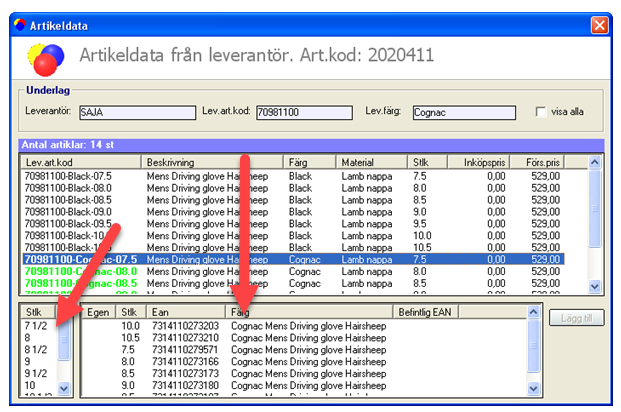This screenshot has width=621, height=412.
Task: Sort by the Lev.art.kod column header
Action: [x=80, y=161]
